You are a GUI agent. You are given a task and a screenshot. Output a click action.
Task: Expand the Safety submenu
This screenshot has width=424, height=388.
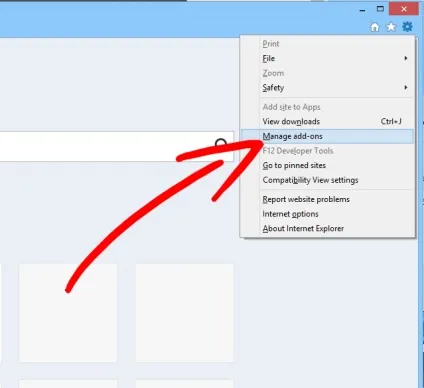click(327, 88)
